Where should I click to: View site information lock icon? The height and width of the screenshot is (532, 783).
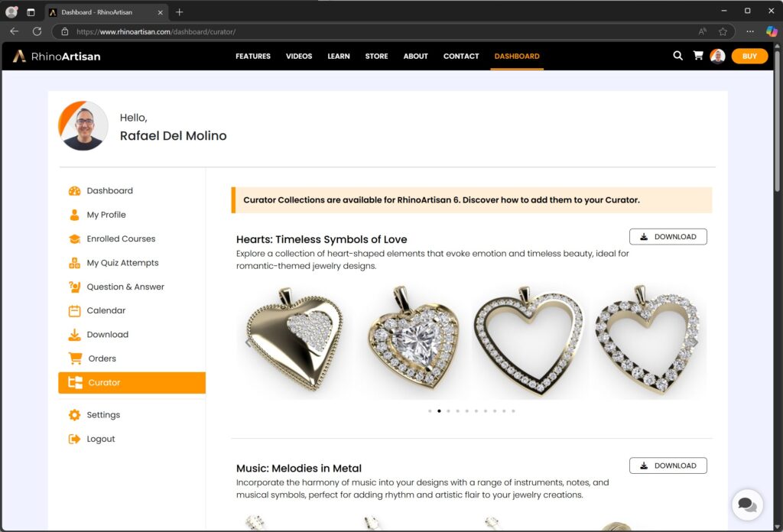(x=65, y=31)
